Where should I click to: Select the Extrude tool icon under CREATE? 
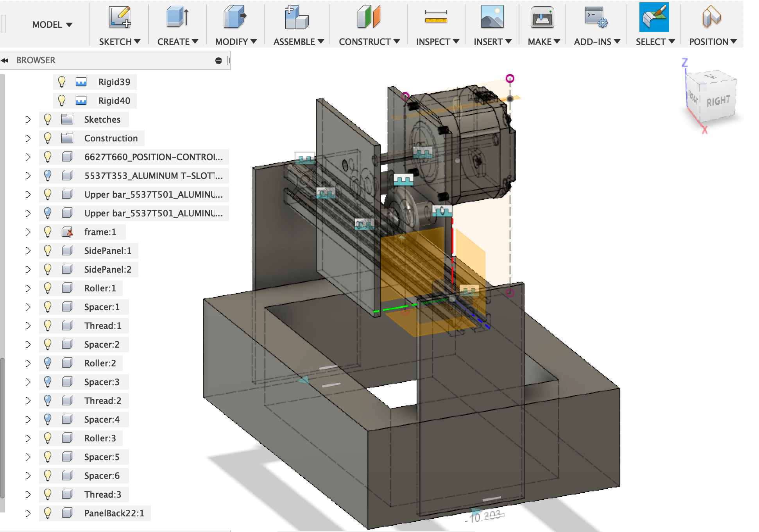click(177, 18)
